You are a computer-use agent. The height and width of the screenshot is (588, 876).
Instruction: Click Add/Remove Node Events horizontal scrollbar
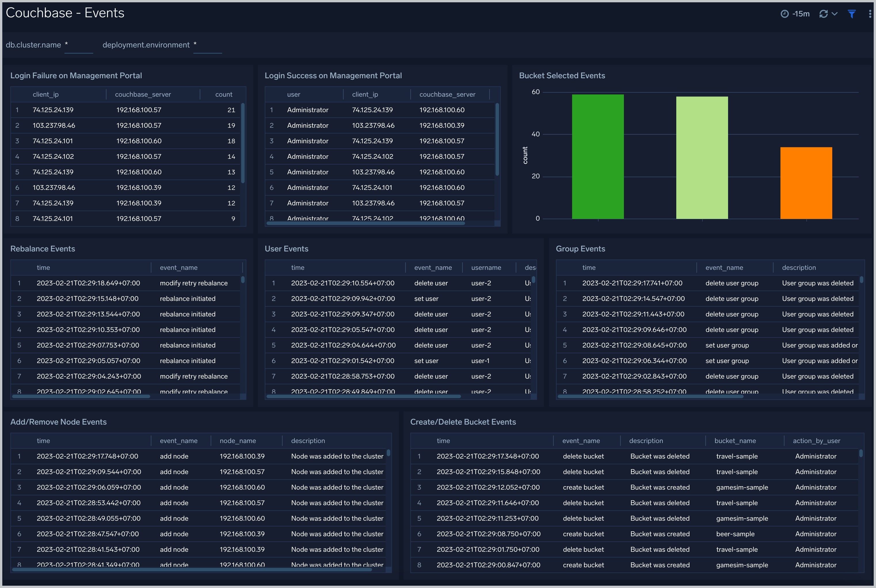[192, 570]
